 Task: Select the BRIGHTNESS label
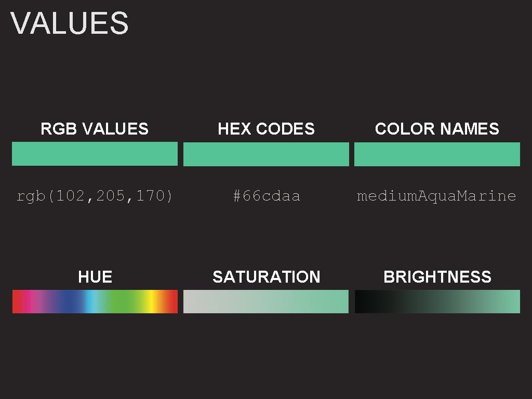[x=437, y=277]
